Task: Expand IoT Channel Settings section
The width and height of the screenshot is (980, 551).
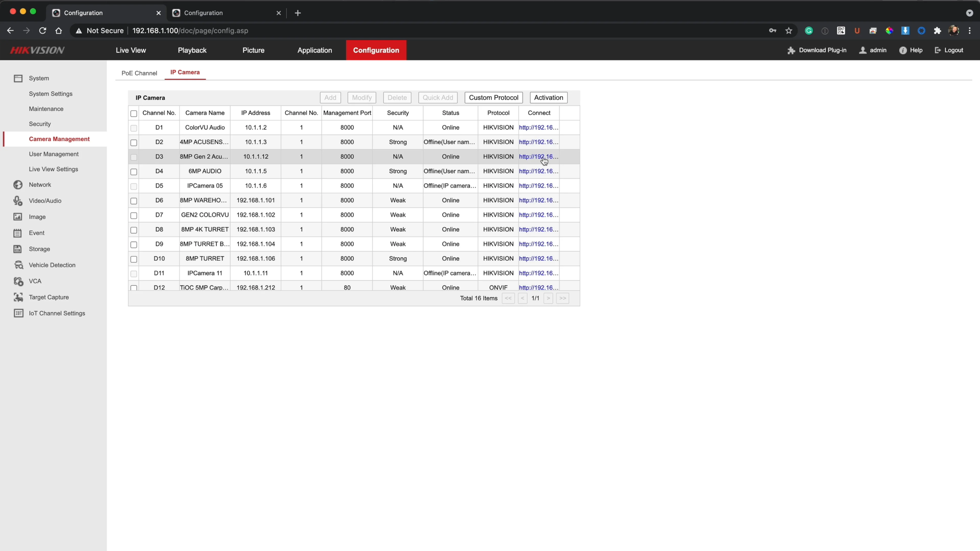Action: tap(57, 313)
